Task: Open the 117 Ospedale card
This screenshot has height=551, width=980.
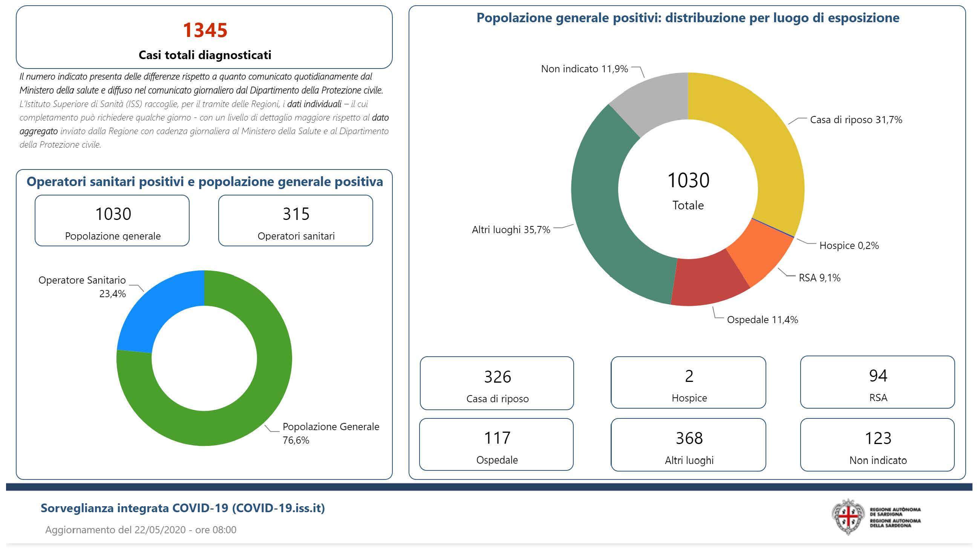Action: [496, 444]
